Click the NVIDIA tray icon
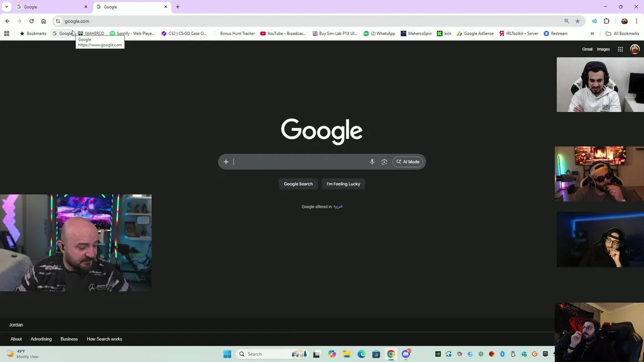 coord(438,354)
